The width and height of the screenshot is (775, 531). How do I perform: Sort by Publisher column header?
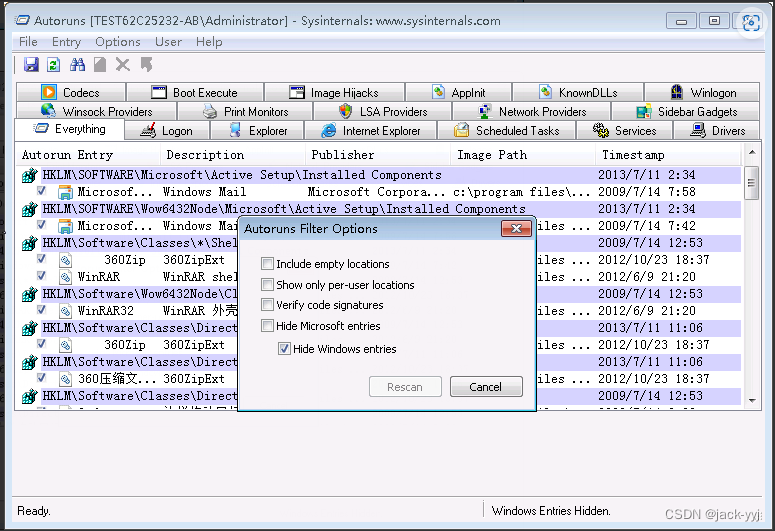tap(378, 155)
